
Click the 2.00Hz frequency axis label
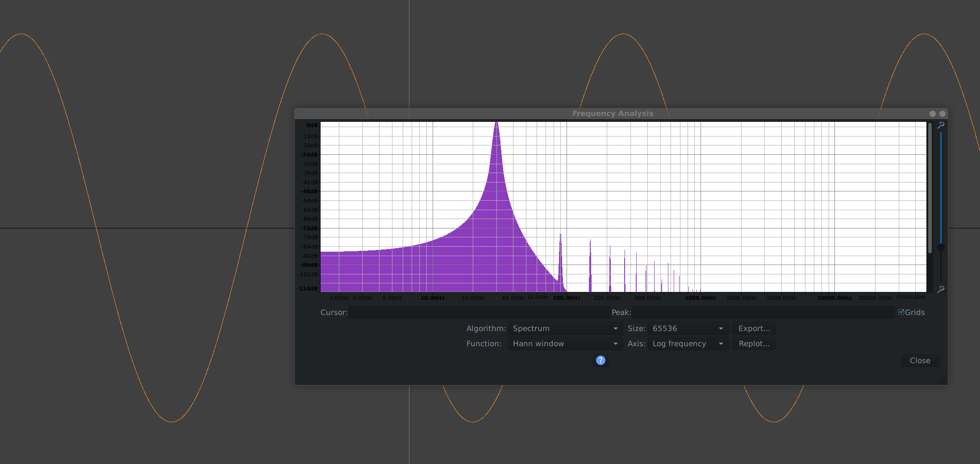[x=339, y=298]
